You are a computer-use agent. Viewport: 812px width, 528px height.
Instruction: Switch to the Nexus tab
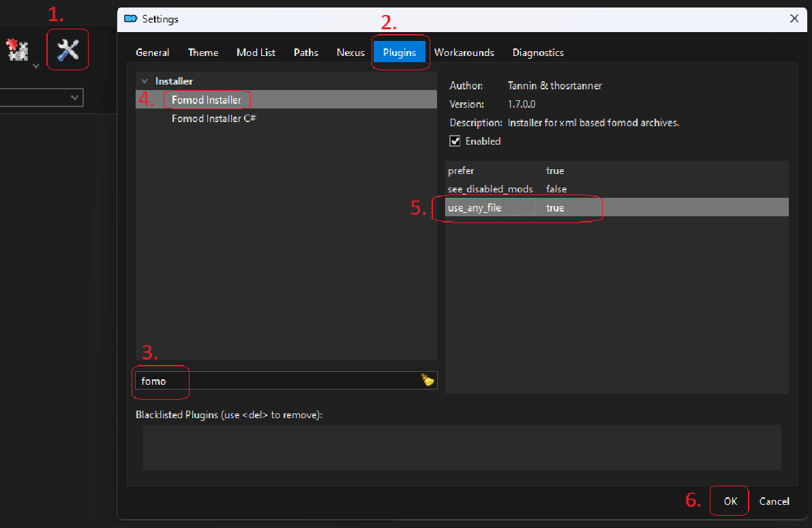click(350, 53)
